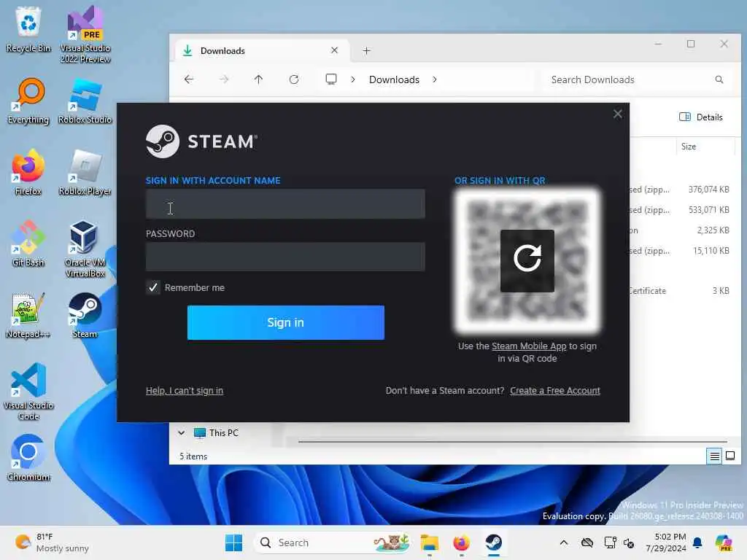Open a new File Explorer tab

click(x=366, y=50)
